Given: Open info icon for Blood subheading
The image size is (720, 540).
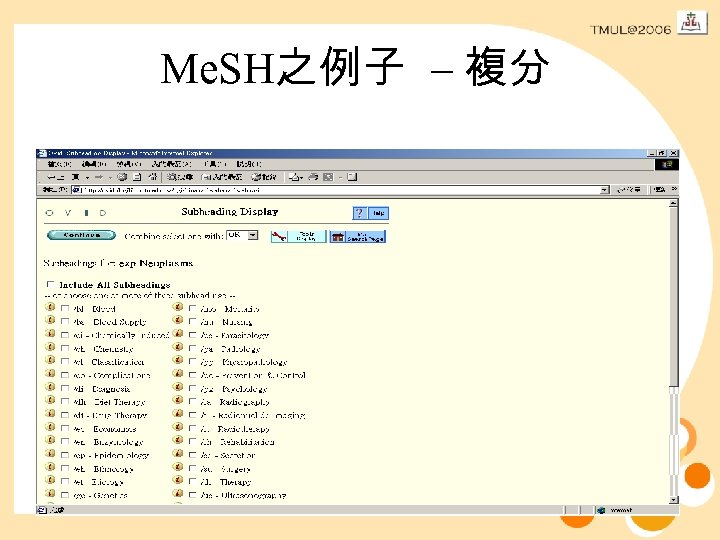Looking at the screenshot, I should [x=50, y=307].
